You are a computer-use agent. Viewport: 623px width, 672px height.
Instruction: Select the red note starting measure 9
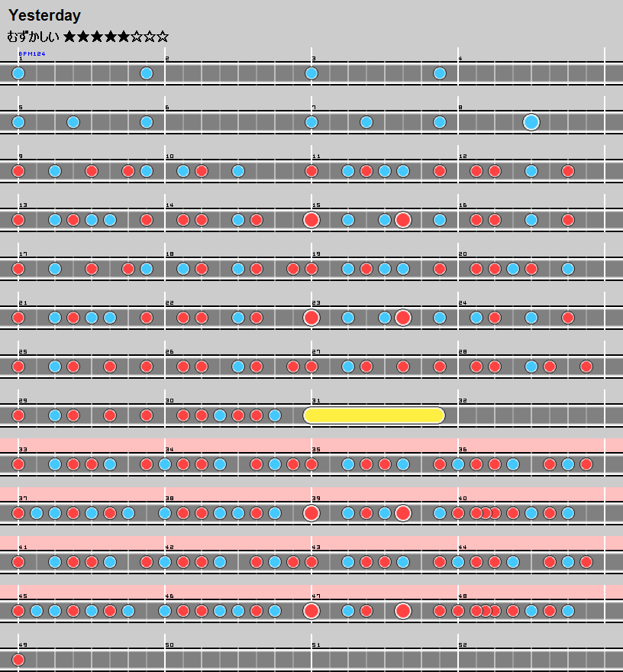(18, 171)
